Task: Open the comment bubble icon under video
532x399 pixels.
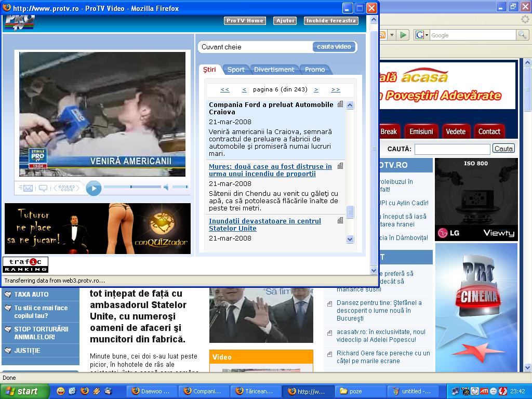Action: (x=43, y=188)
